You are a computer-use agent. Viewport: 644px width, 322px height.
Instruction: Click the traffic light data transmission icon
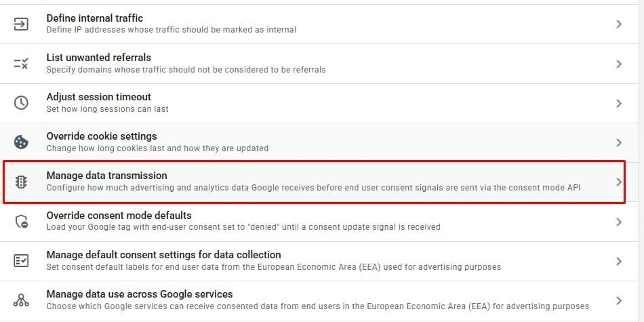(x=21, y=182)
